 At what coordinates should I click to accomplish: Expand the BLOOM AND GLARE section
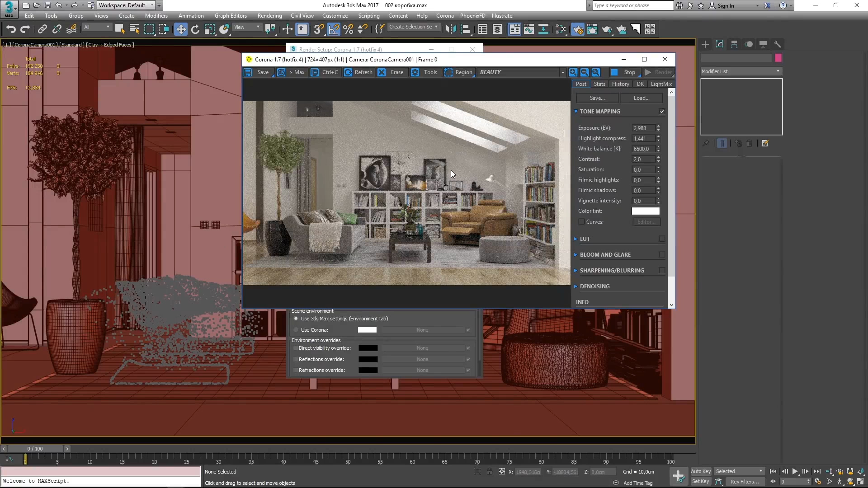[x=605, y=254]
